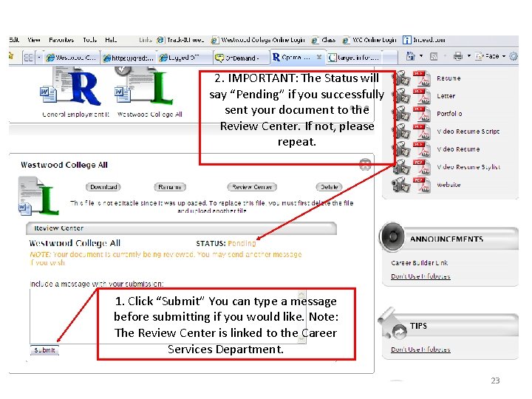Open the Resume help link

pos(449,78)
